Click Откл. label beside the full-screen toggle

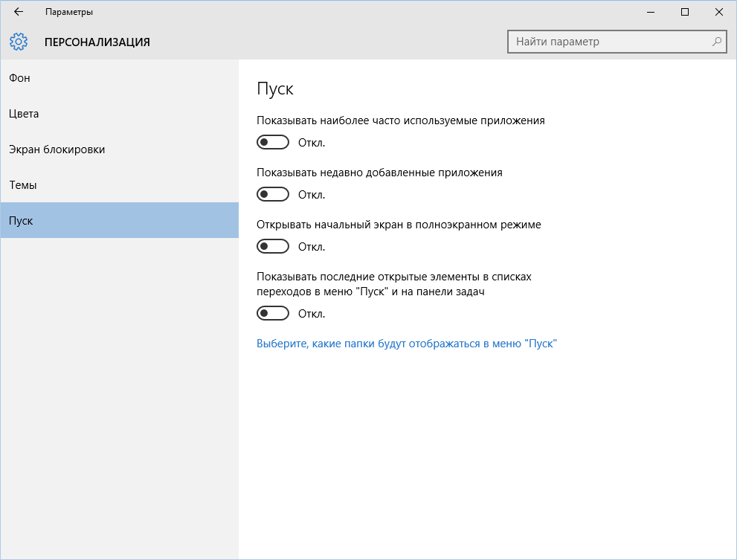tap(312, 247)
